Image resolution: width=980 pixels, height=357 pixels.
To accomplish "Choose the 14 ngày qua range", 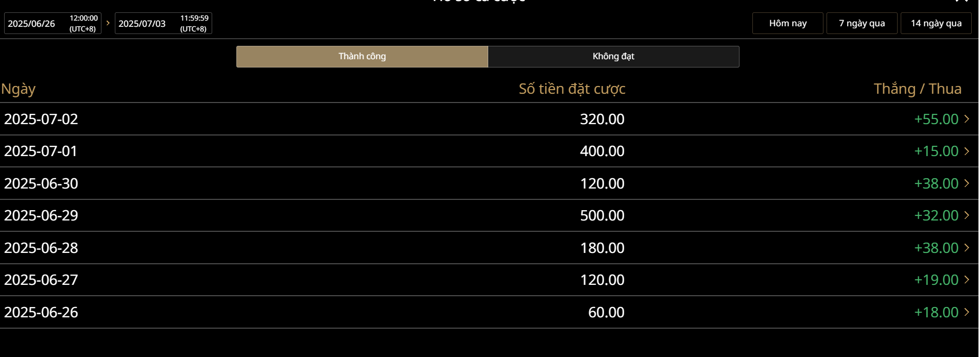I will tap(936, 23).
